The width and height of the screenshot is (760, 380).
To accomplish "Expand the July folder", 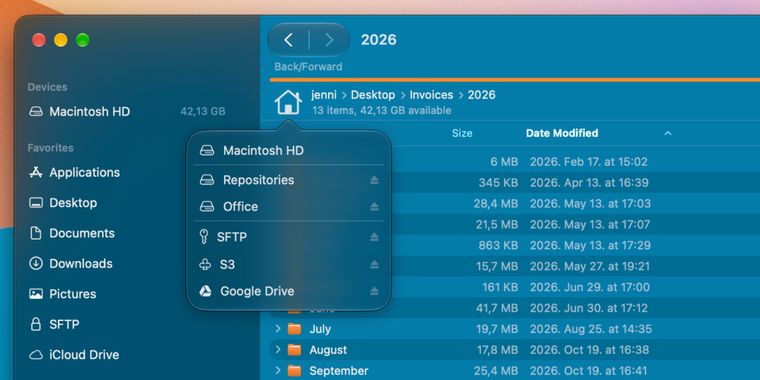I will click(x=278, y=329).
